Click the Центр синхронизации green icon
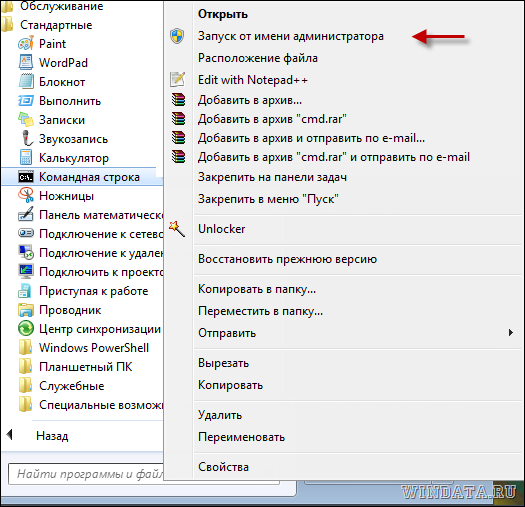The image size is (525, 507). click(26, 329)
